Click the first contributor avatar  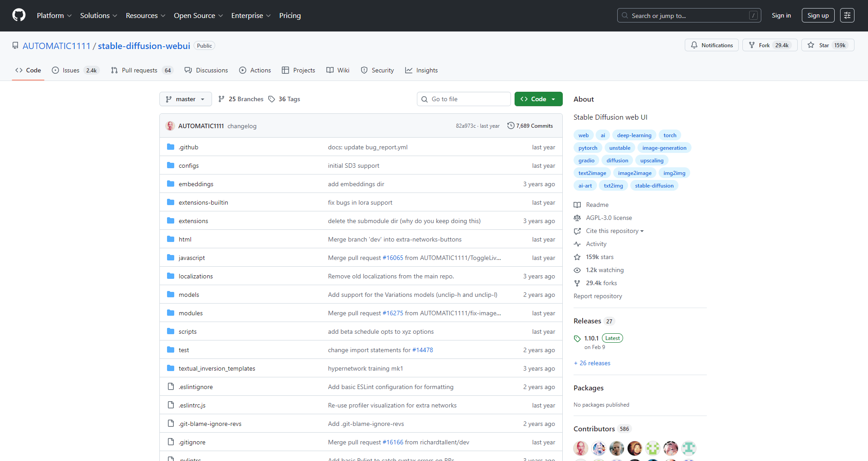click(x=581, y=448)
